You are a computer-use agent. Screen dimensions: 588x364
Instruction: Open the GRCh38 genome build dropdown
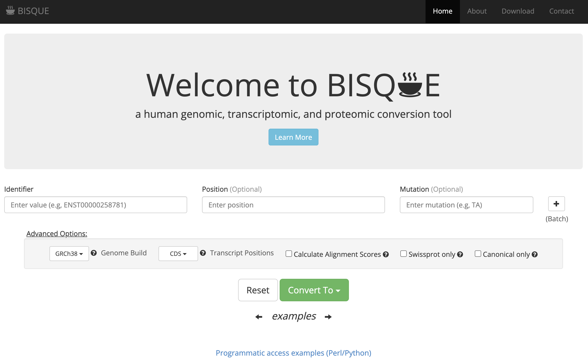click(x=69, y=254)
